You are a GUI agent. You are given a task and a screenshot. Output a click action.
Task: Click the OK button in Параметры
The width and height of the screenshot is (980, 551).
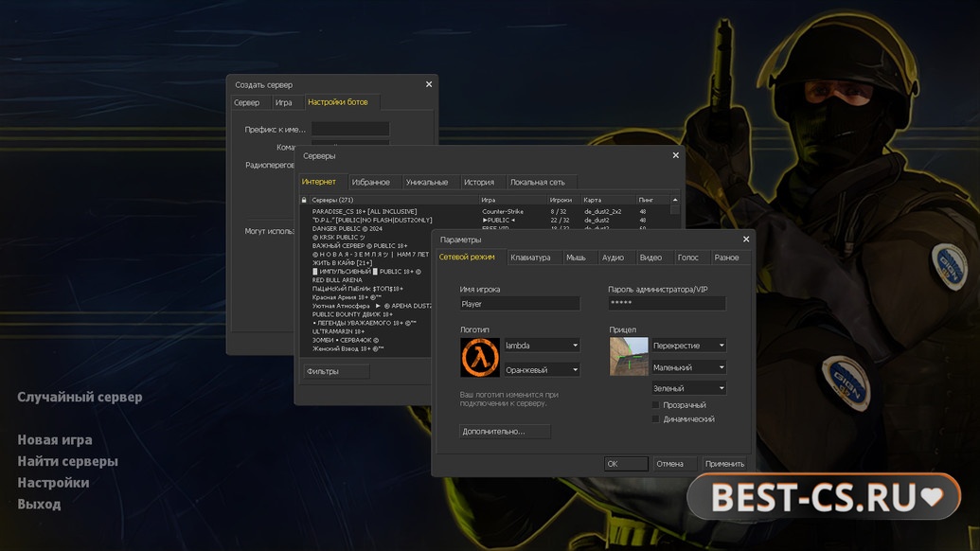(x=626, y=464)
